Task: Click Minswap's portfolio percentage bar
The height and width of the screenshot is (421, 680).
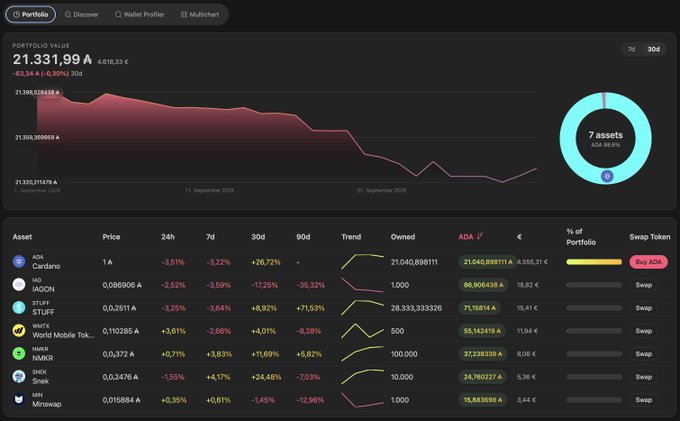Action: pos(594,400)
